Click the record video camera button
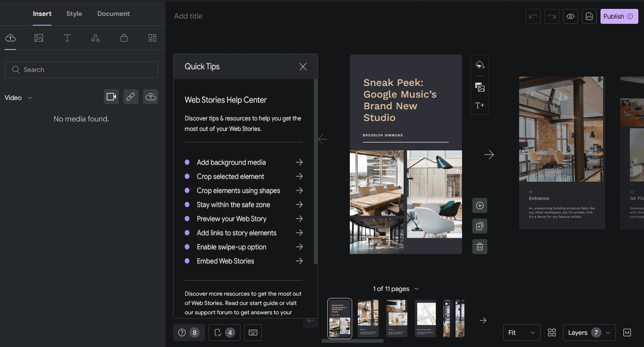This screenshot has width=644, height=347. [x=111, y=97]
